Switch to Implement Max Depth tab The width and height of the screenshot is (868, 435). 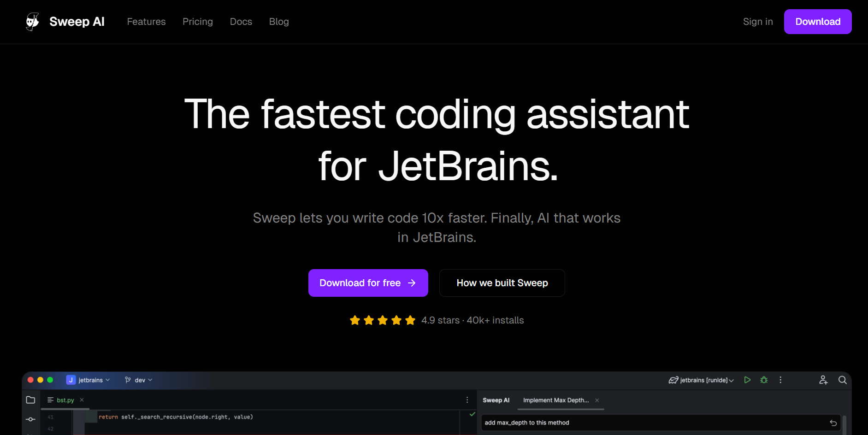coord(555,400)
